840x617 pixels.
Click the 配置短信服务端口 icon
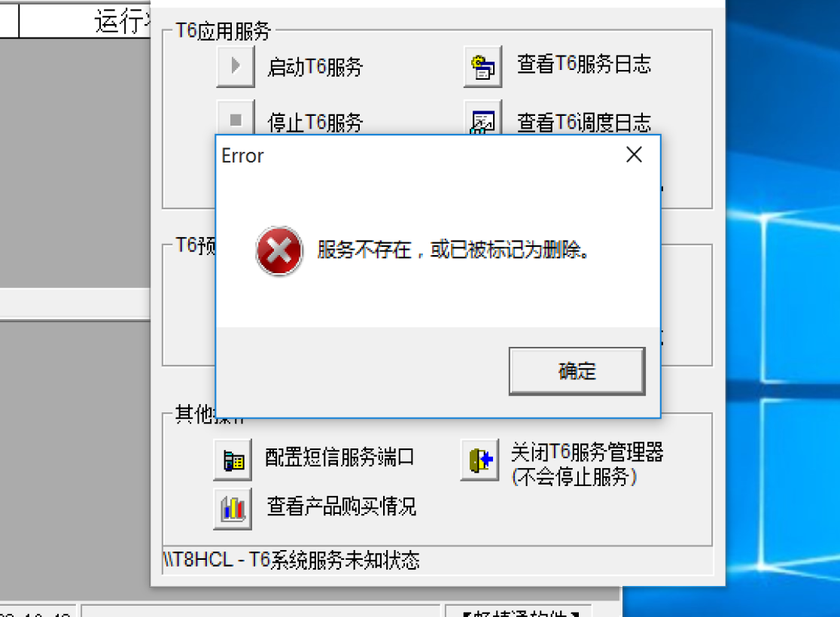[233, 460]
